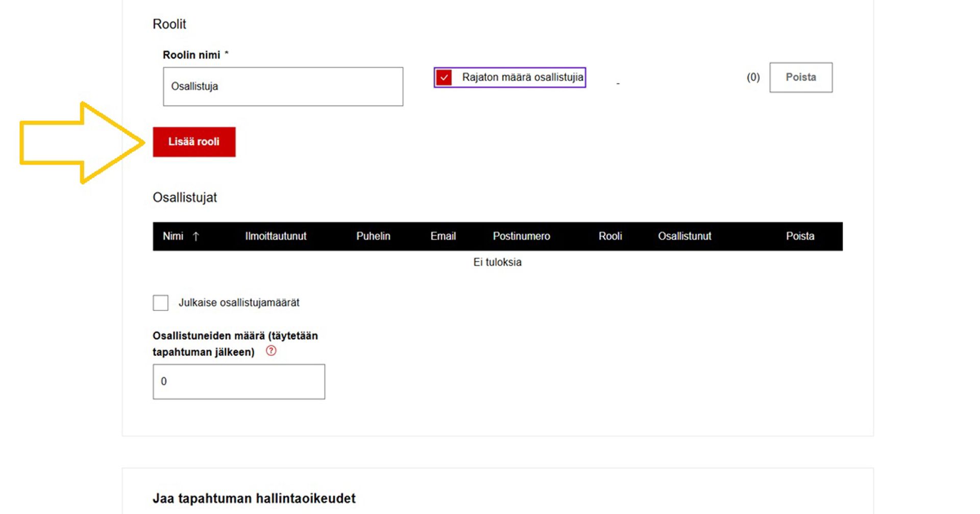Click the Roolin nimi input field
The image size is (980, 514).
point(283,87)
